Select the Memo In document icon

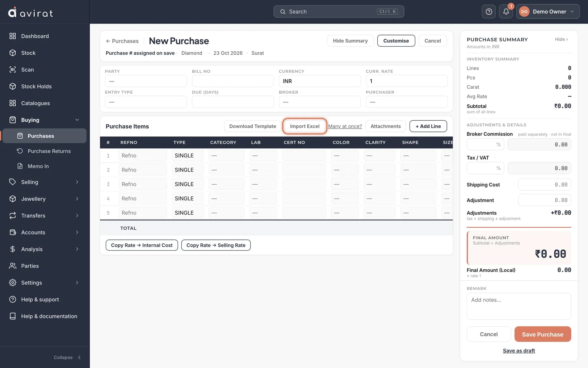(x=20, y=166)
